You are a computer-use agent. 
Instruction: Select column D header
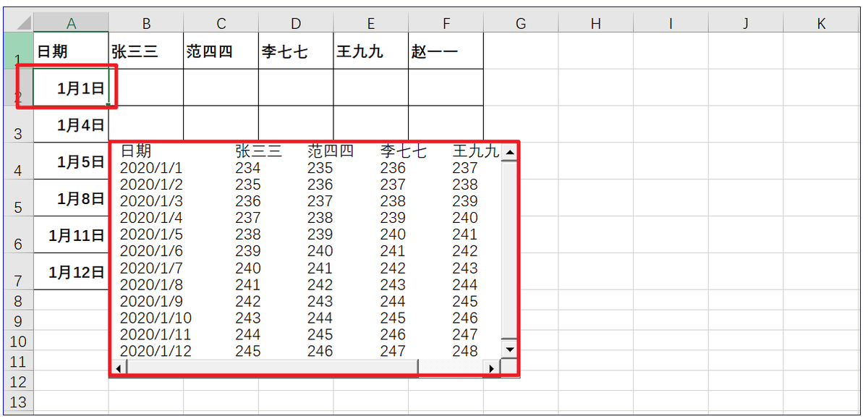296,23
